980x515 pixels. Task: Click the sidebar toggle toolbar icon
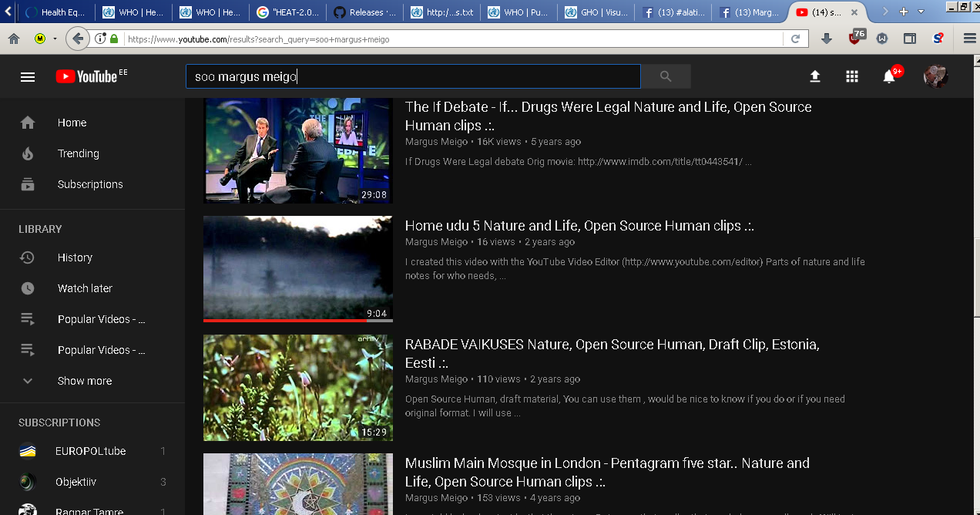pyautogui.click(x=910, y=39)
